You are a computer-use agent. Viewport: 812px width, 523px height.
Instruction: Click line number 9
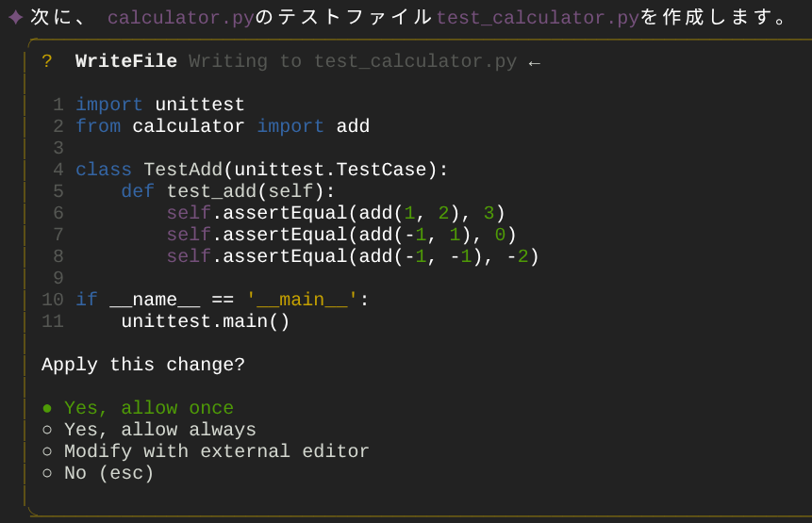(58, 279)
